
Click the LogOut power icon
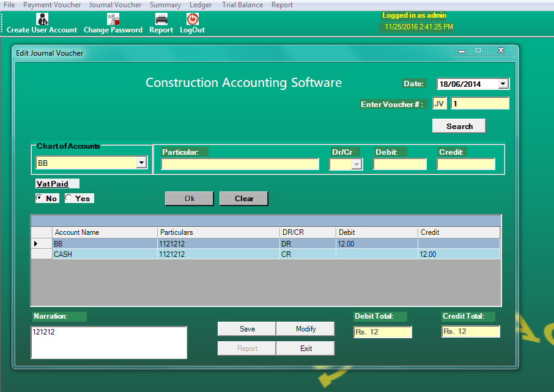click(x=193, y=19)
